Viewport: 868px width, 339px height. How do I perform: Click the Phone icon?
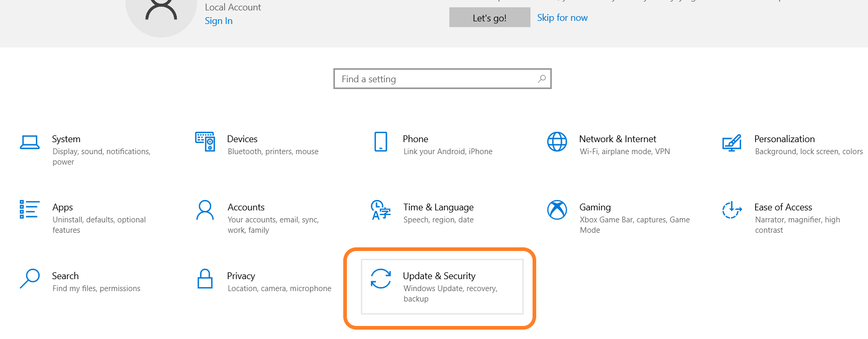pyautogui.click(x=381, y=142)
